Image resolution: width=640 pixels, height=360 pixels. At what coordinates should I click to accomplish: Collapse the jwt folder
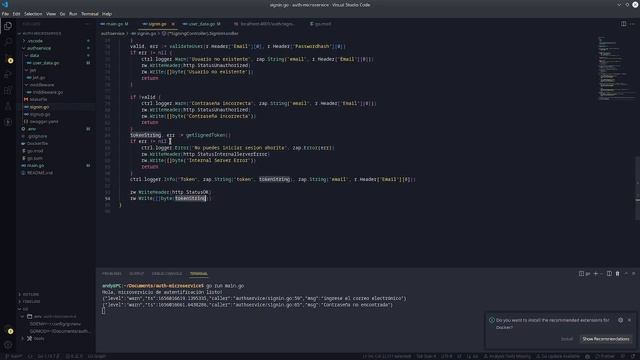click(x=33, y=70)
